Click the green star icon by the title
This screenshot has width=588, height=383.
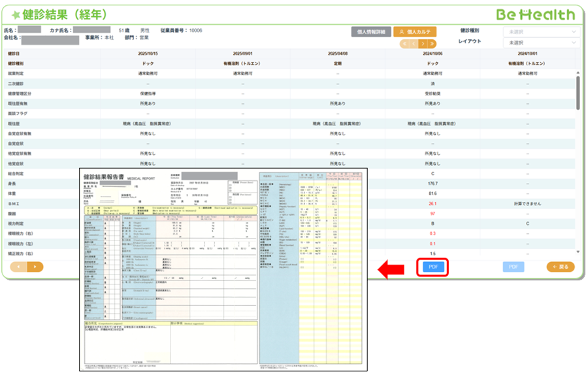pos(14,14)
